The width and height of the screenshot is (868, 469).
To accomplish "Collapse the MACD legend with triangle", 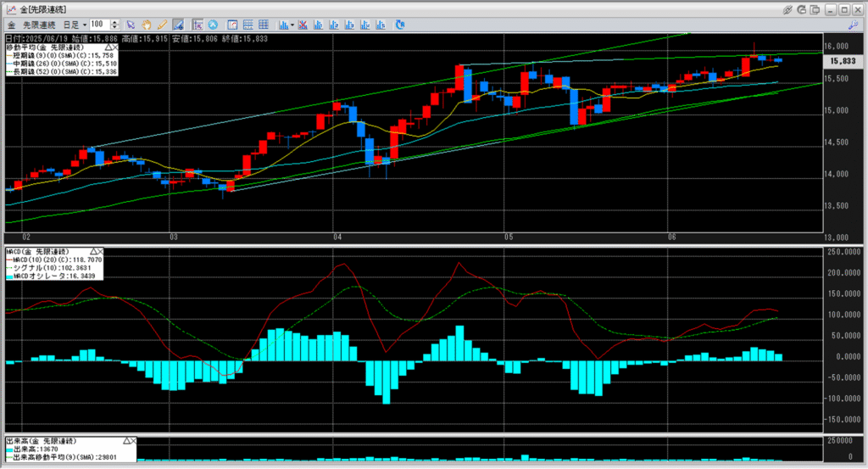I will [93, 251].
